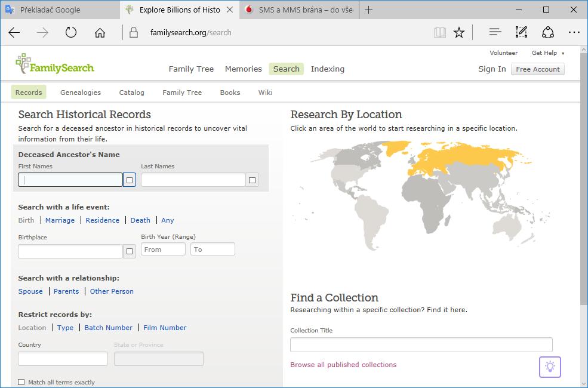Click the Country input field

(x=63, y=359)
